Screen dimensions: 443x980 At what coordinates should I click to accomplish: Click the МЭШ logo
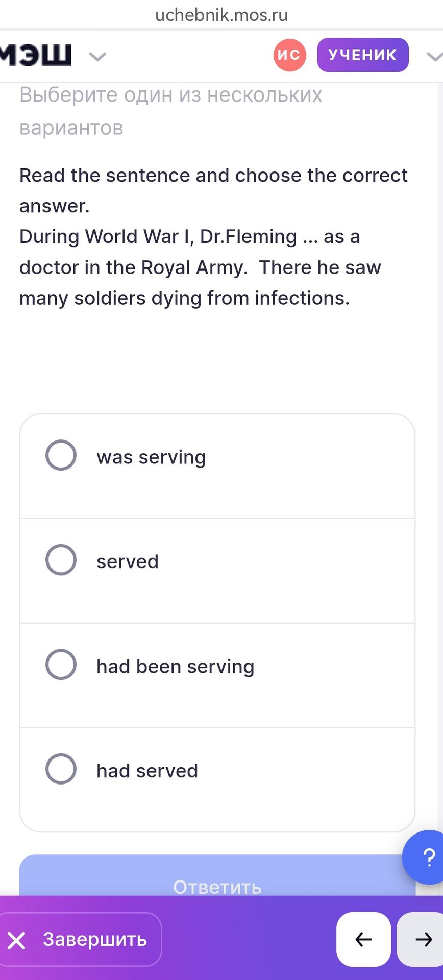pyautogui.click(x=35, y=55)
